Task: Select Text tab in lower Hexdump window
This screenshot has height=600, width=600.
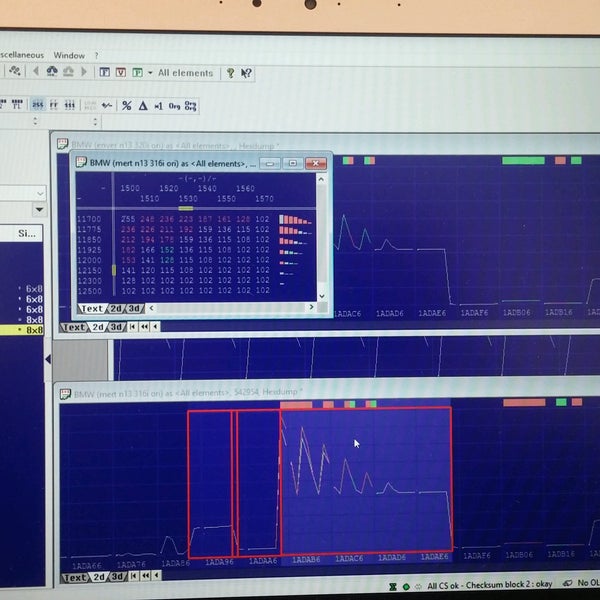Action: point(75,577)
